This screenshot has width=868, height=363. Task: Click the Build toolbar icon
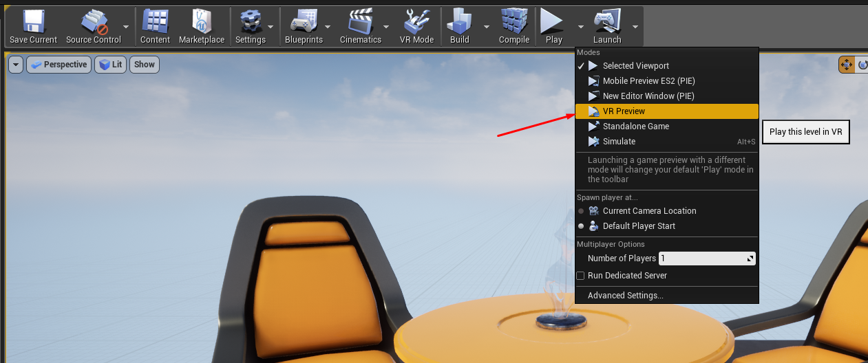460,22
